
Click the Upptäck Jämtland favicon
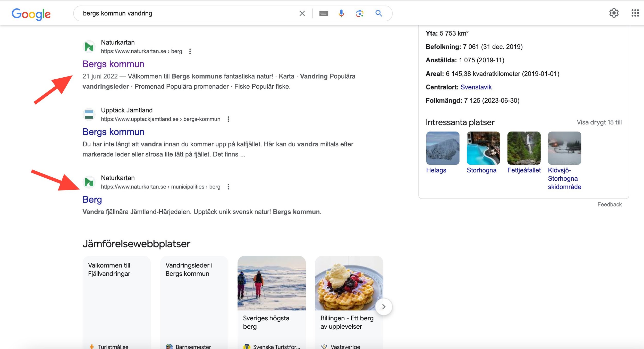89,114
